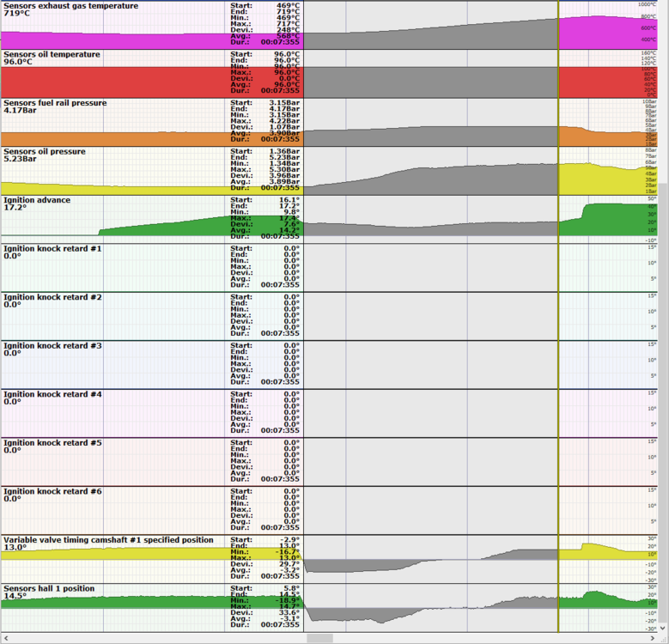Select the Ignition knock retard #4 label

[52, 395]
